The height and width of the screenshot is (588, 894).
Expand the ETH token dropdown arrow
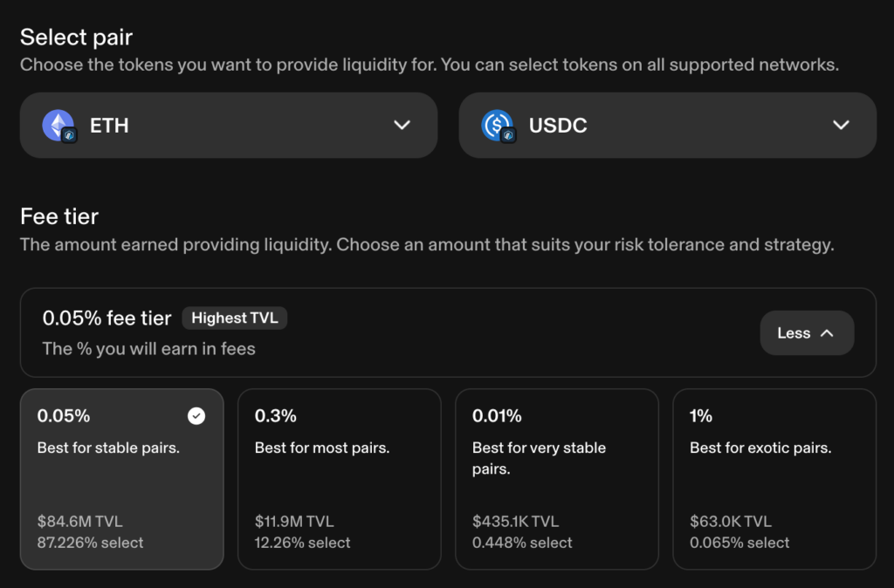402,125
